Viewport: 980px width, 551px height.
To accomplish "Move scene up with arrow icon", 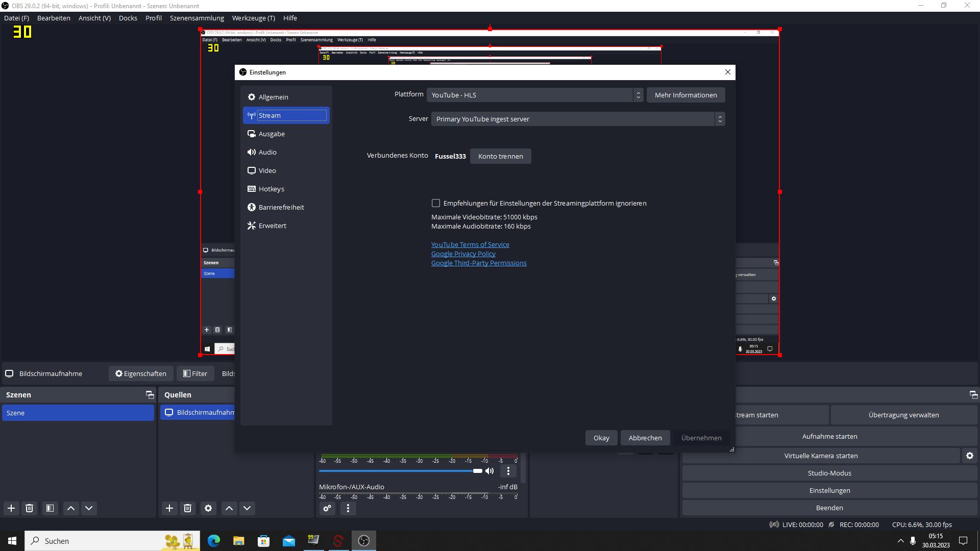I will [71, 508].
